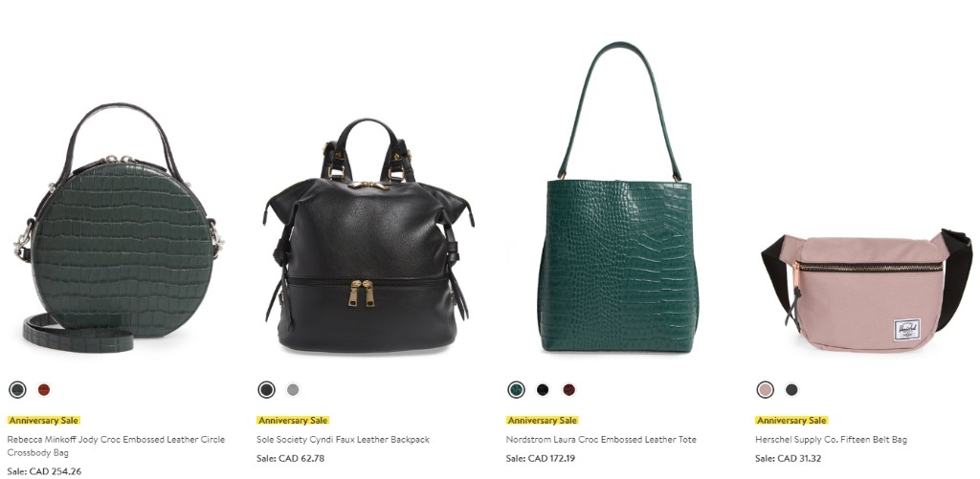Open the green circle crossbody bag image
Image resolution: width=980 pixels, height=479 pixels.
click(x=118, y=228)
